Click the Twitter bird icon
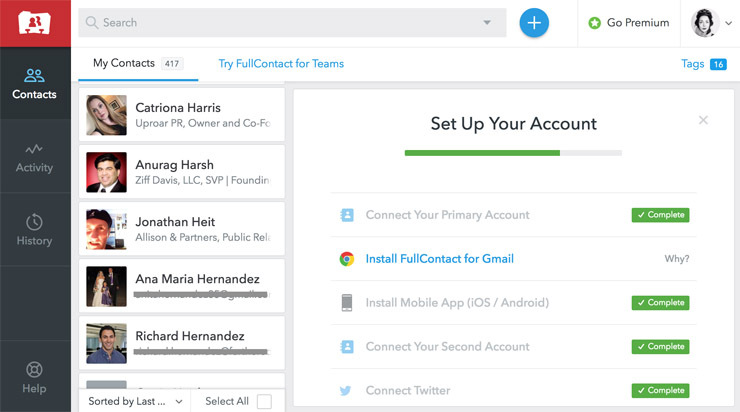Viewport: 740px width, 412px height. (x=345, y=391)
